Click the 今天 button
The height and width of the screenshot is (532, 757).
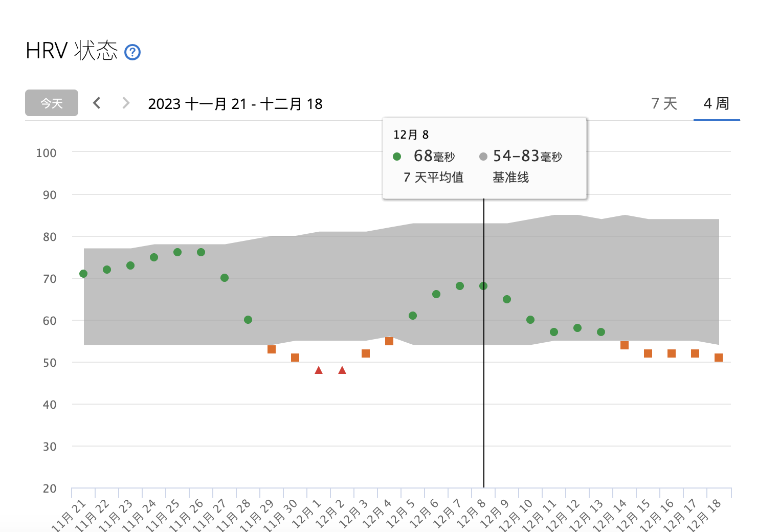click(52, 103)
